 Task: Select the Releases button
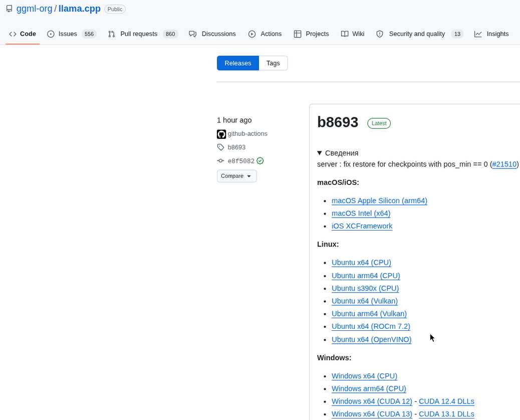pos(238,63)
